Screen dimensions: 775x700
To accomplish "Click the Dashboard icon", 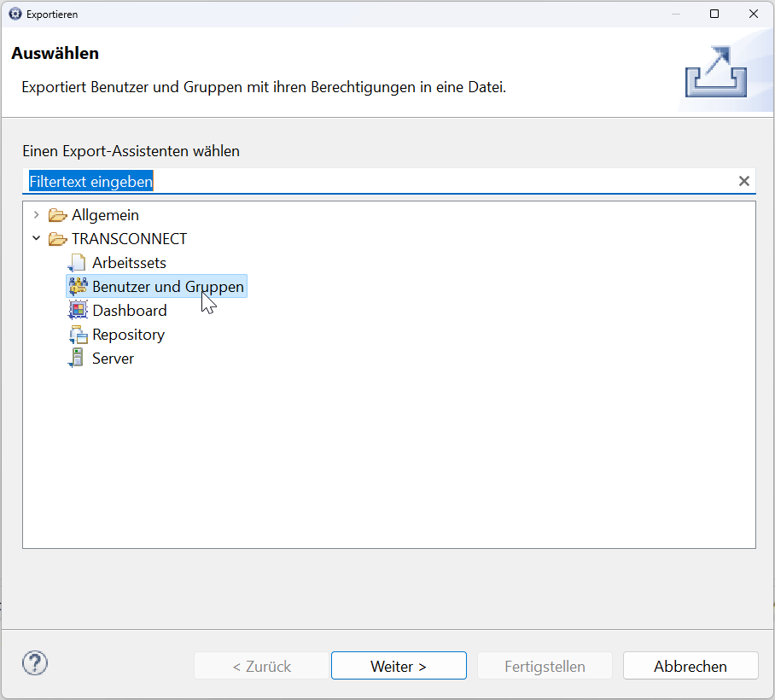I will [78, 311].
